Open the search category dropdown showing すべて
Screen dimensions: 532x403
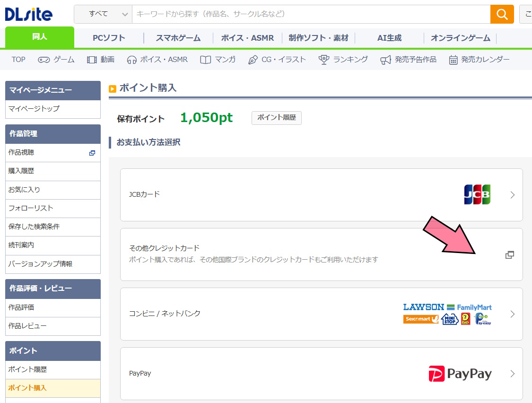[x=103, y=14]
